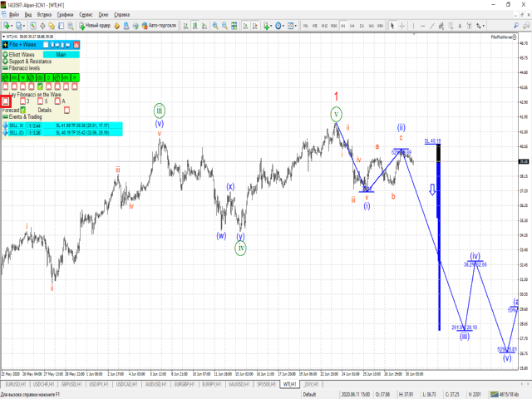Open the New Chart toolbar icon

7,26
